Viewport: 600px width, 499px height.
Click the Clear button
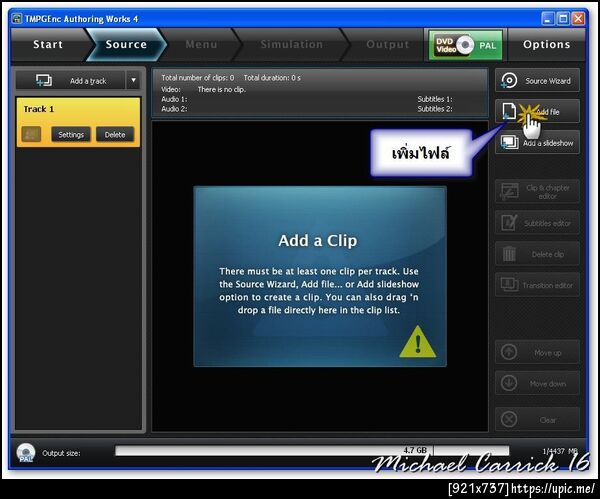pos(537,419)
